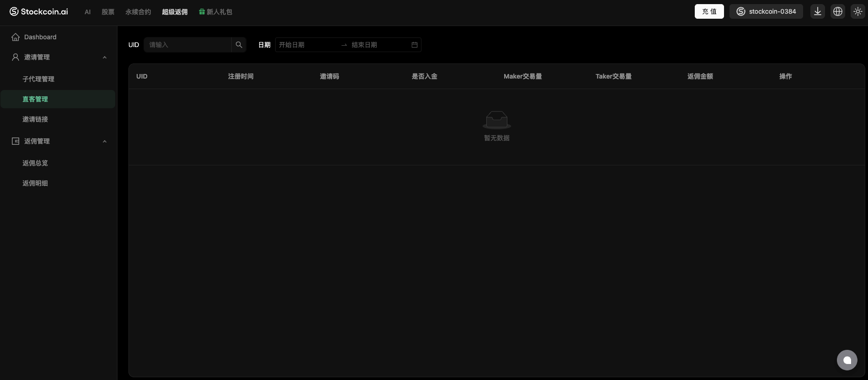The width and height of the screenshot is (868, 380).
Task: Click the UID search magnifier button
Action: [x=239, y=45]
